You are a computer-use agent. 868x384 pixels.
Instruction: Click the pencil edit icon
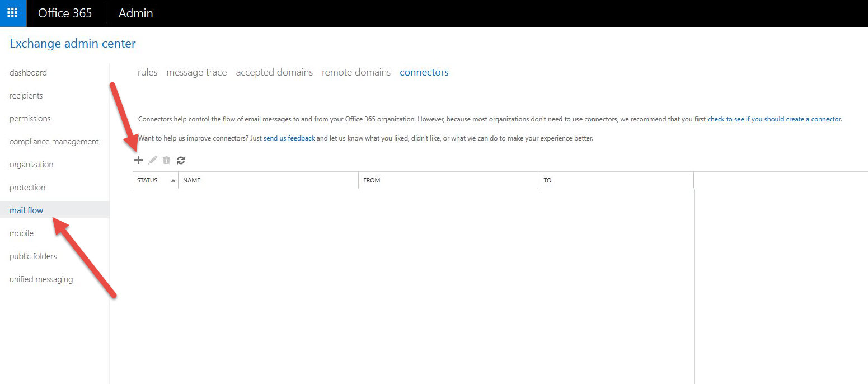[153, 160]
